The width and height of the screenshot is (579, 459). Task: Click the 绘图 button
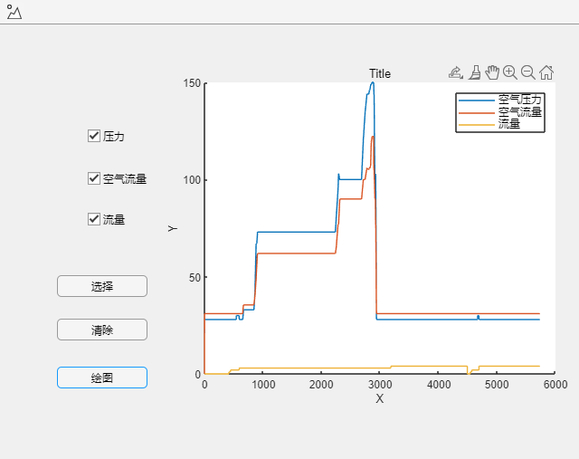102,377
